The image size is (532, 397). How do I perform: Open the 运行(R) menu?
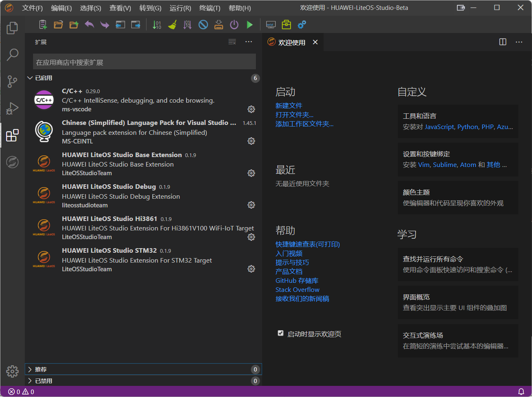(x=180, y=8)
